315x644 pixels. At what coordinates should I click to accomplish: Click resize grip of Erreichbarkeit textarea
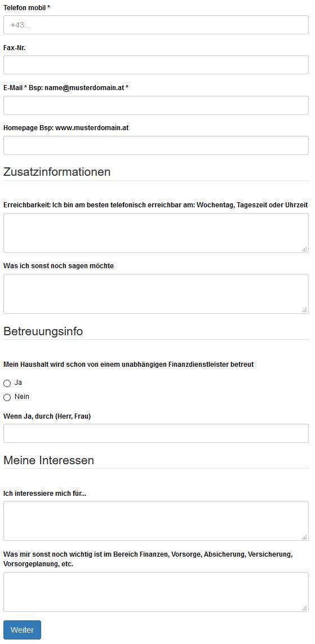(x=305, y=249)
